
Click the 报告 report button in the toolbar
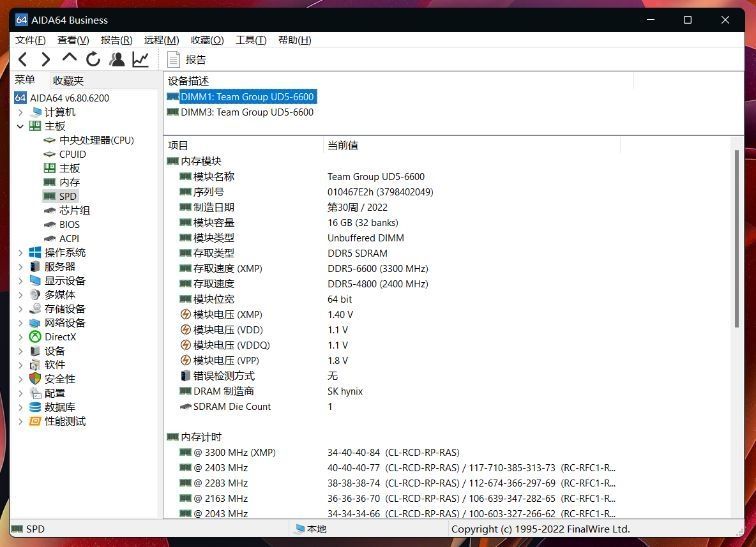[186, 60]
